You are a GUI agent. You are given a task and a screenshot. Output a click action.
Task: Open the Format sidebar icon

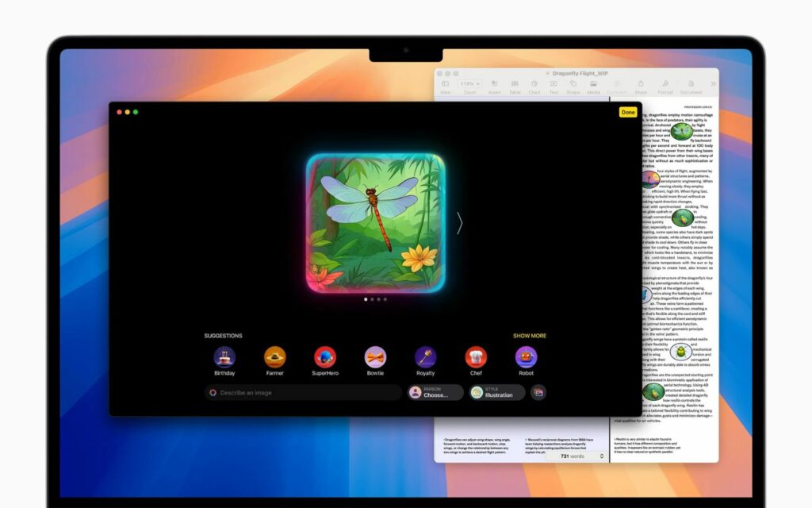point(665,84)
